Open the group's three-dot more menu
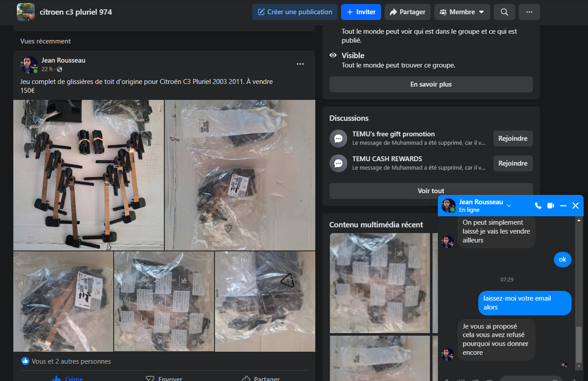Viewport: 588px width, 381px height. pos(529,12)
